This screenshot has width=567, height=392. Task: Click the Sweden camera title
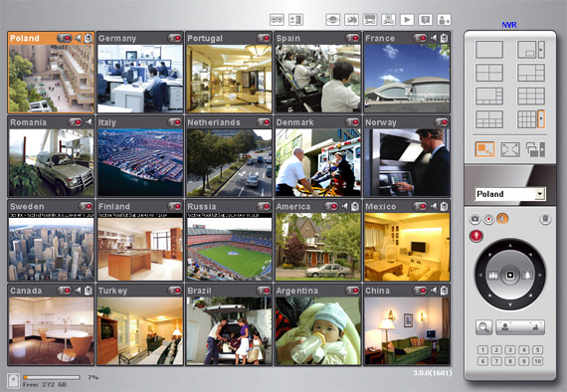tap(27, 207)
